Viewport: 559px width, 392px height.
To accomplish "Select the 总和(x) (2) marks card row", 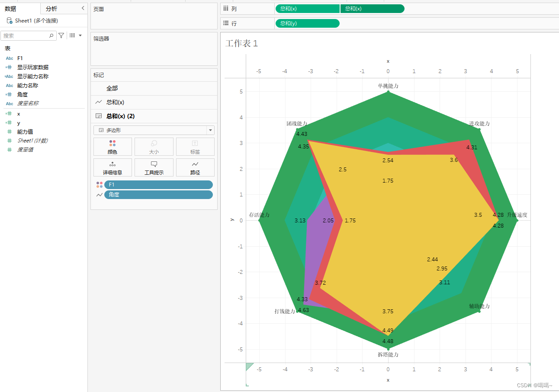I will pyautogui.click(x=154, y=116).
